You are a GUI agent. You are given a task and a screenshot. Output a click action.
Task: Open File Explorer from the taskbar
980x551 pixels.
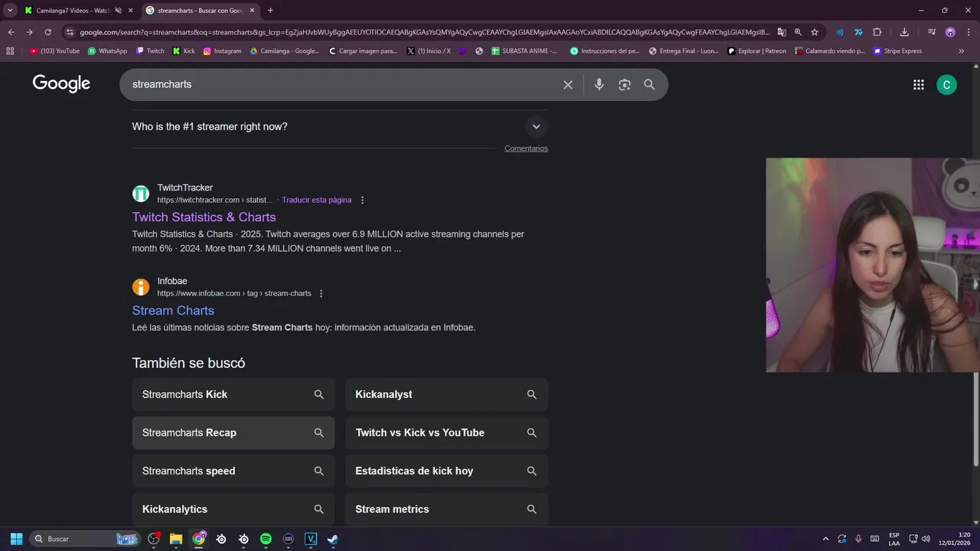click(x=176, y=539)
